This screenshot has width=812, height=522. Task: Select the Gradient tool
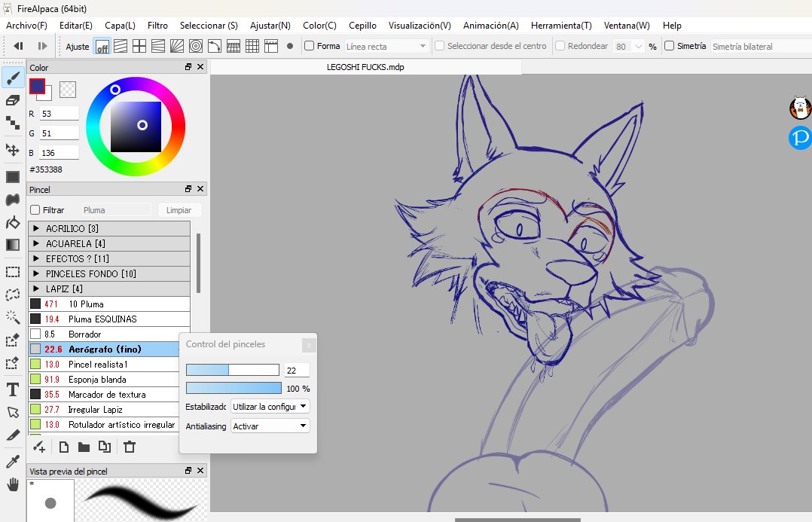[x=13, y=245]
